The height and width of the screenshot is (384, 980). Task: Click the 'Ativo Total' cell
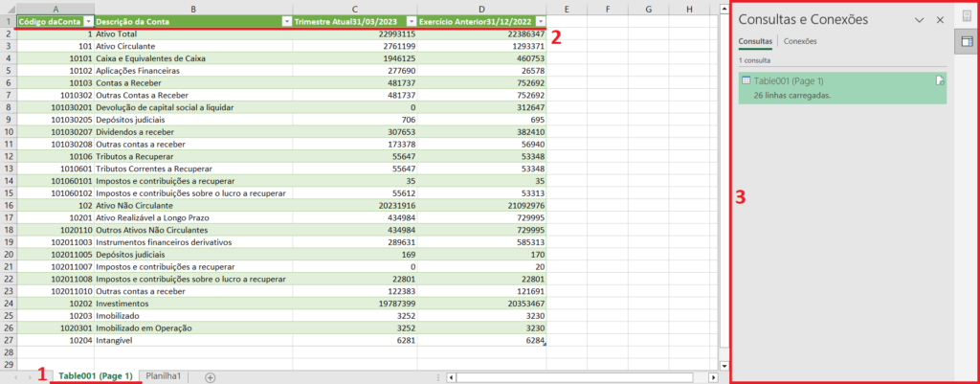193,34
